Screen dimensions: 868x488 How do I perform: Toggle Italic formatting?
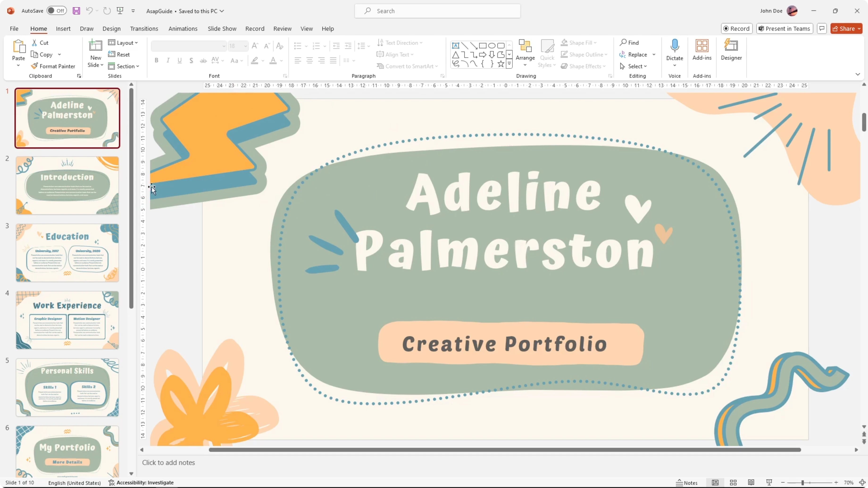click(x=168, y=60)
